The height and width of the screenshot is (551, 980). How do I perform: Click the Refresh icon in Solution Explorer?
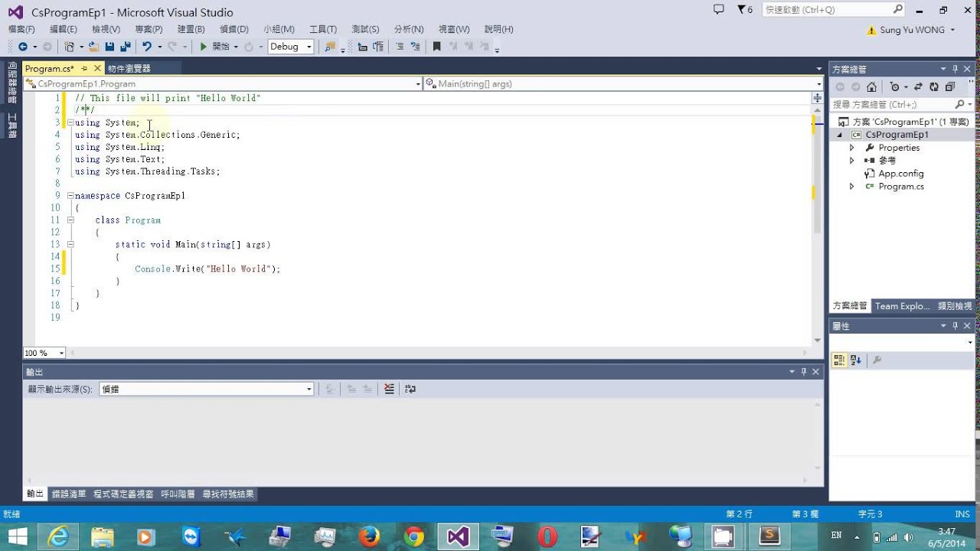coord(934,87)
